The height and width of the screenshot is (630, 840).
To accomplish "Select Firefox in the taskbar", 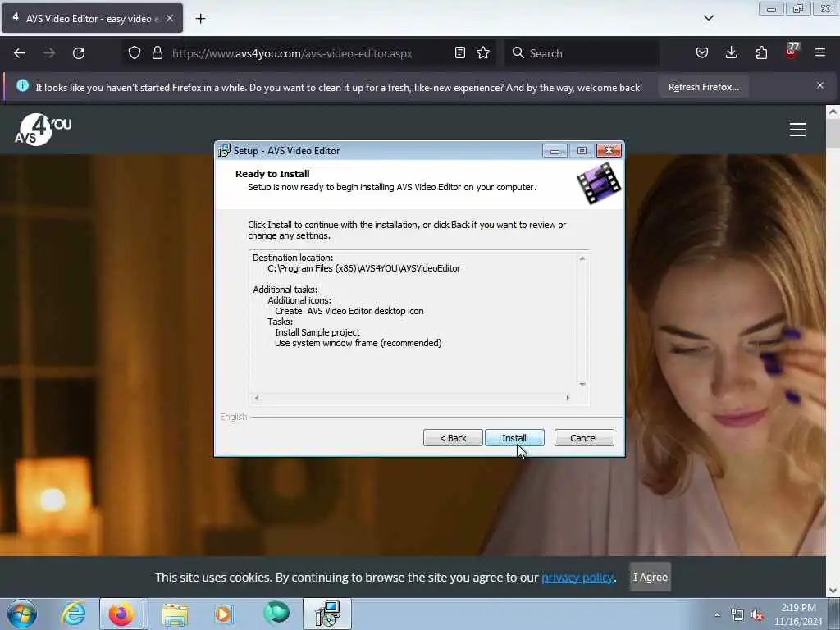I will pyautogui.click(x=121, y=614).
